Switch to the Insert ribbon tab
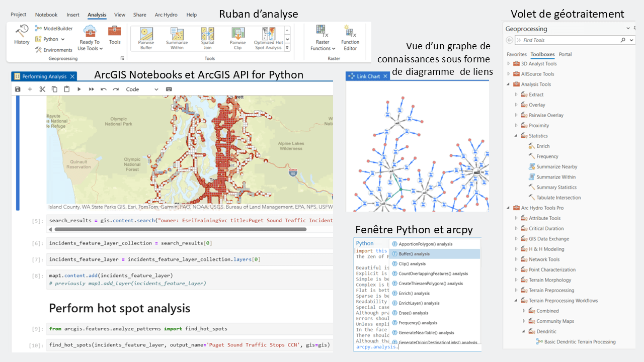Image resolution: width=644 pixels, height=362 pixels. (73, 15)
